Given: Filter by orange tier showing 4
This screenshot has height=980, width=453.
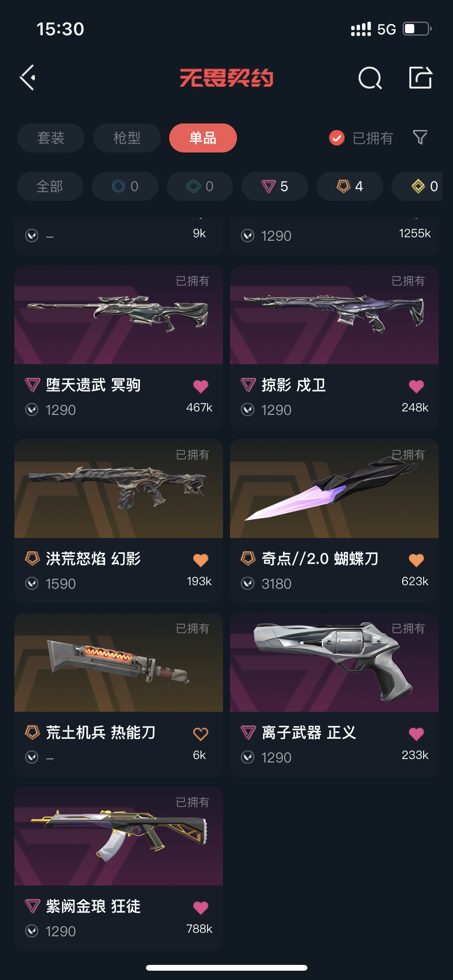Looking at the screenshot, I should [x=350, y=186].
